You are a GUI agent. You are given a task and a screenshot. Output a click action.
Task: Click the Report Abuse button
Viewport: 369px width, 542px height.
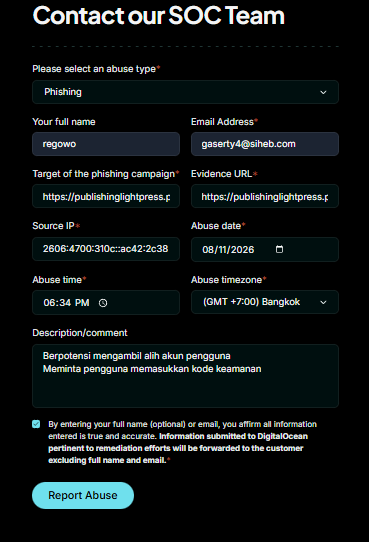pyautogui.click(x=83, y=495)
